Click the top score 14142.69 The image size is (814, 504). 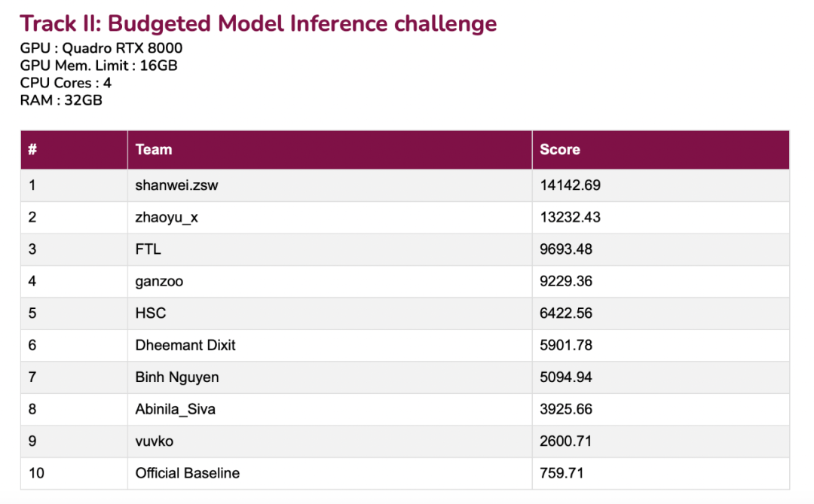pyautogui.click(x=571, y=185)
